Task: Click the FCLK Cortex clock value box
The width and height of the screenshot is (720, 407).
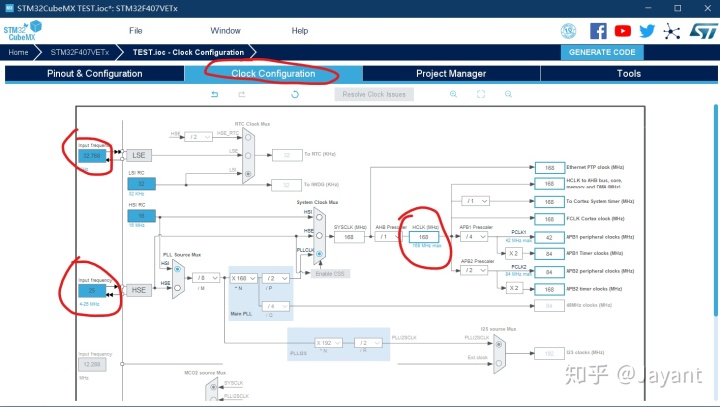Action: (x=549, y=219)
